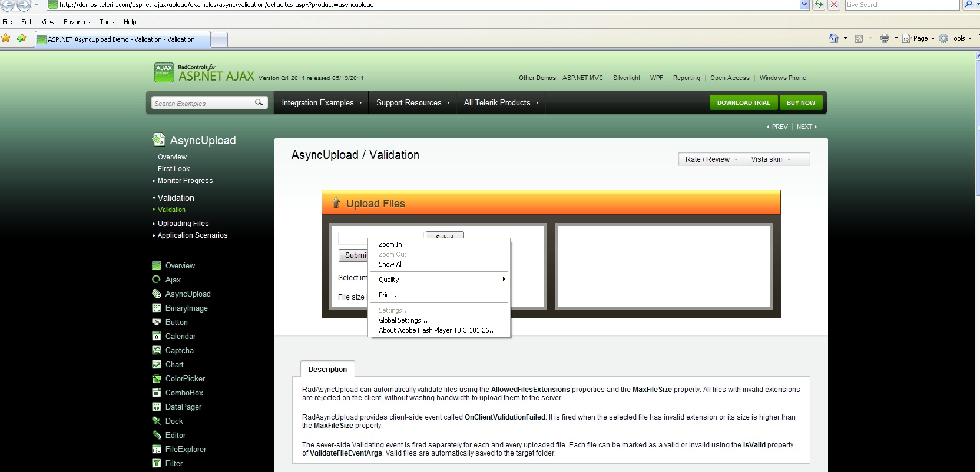Click the DOWNLOAD TRIAL button

click(743, 102)
